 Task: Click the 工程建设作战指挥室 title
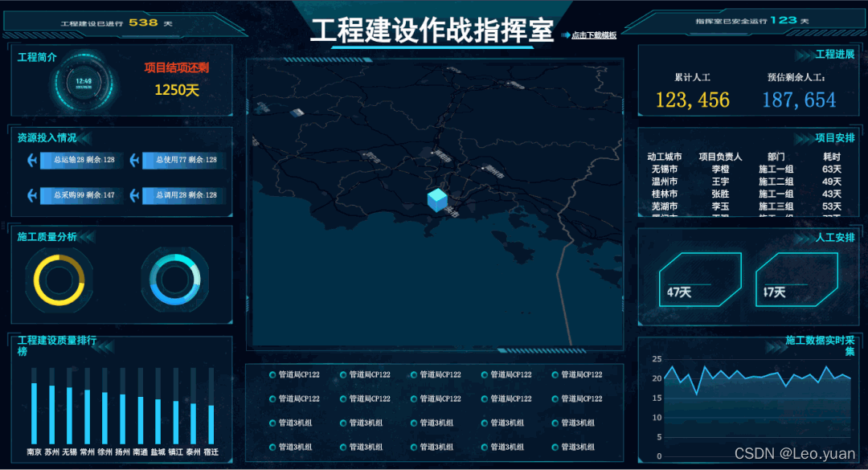432,30
